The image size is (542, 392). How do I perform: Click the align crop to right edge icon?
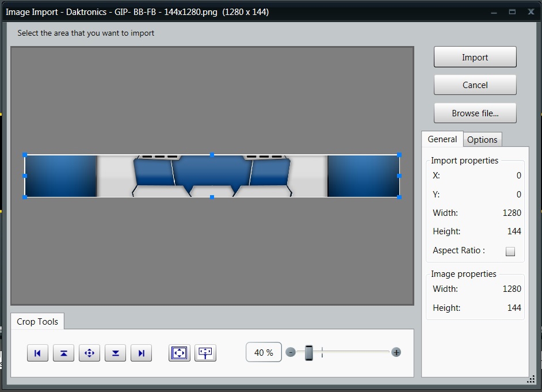[x=141, y=353]
